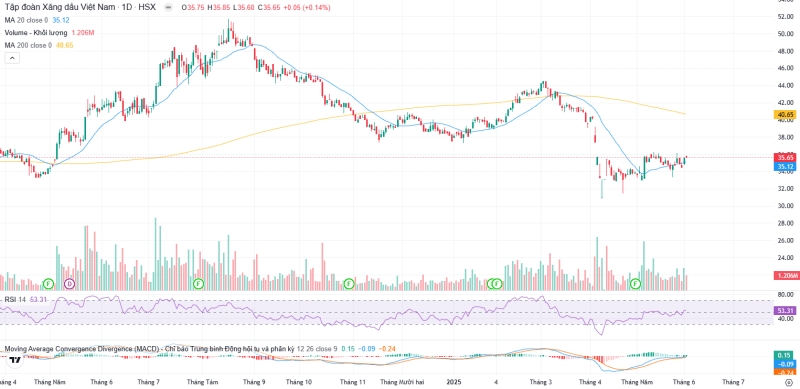
Task: Click the 40.65 value in the MA 200 legend
Action: coord(64,45)
